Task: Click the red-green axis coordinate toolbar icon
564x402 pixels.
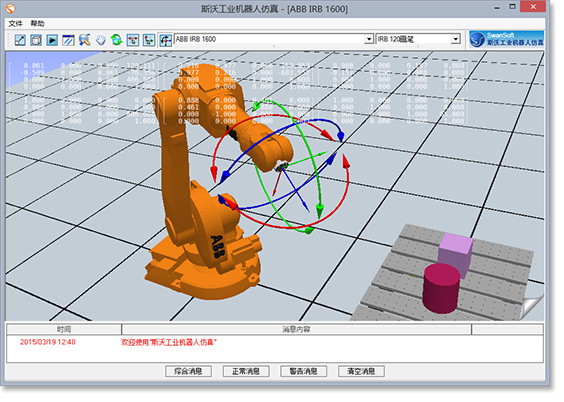Action: coord(149,40)
